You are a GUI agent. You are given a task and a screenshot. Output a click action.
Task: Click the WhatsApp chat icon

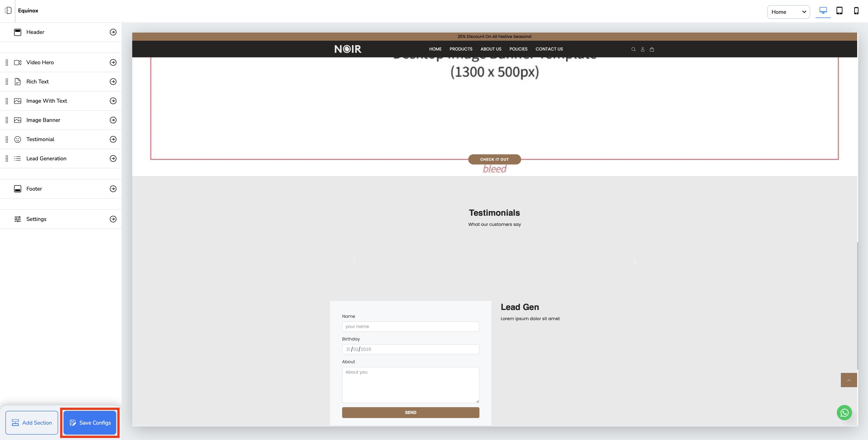(x=844, y=412)
